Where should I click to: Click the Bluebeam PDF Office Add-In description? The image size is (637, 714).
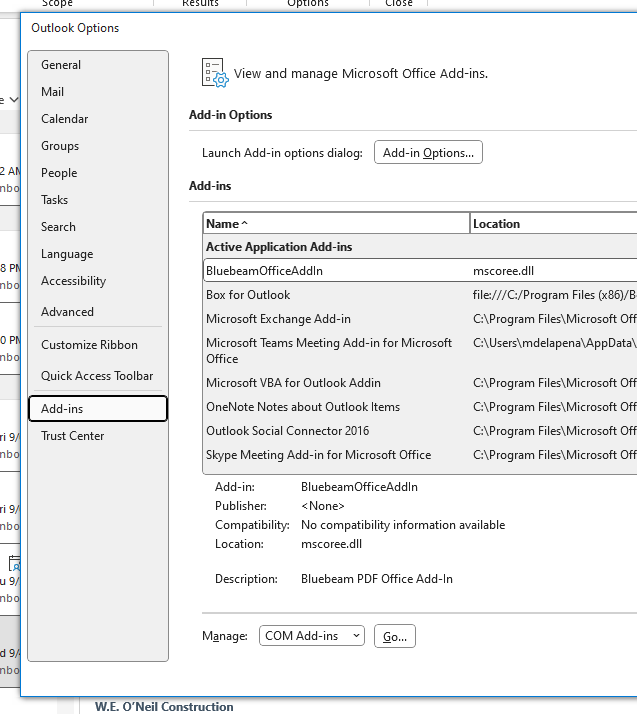tap(377, 579)
